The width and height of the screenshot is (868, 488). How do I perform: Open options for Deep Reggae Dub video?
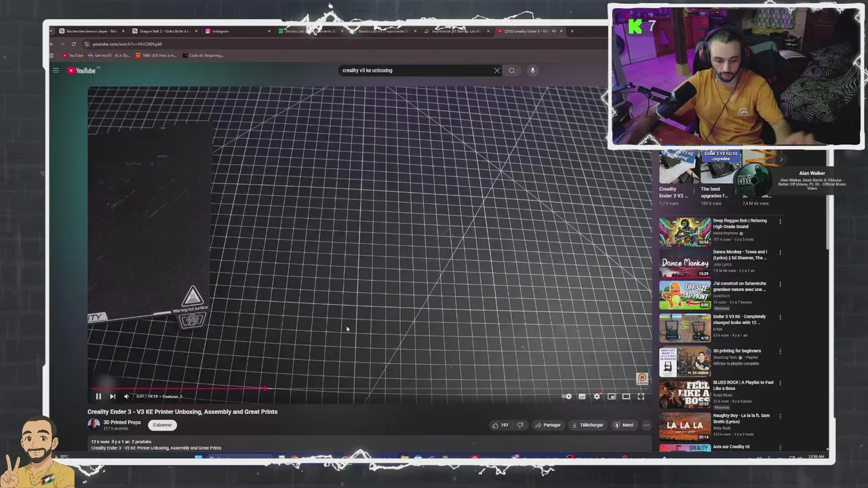click(780, 221)
